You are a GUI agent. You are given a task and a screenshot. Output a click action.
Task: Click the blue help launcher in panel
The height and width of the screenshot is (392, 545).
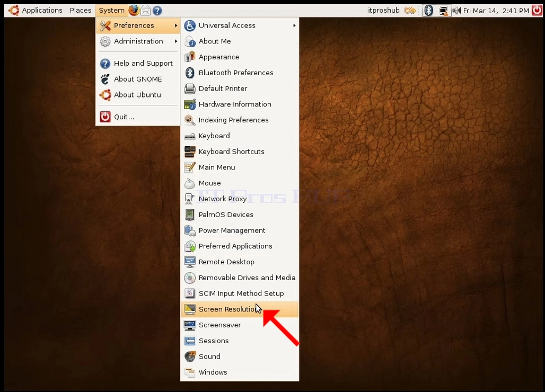[x=157, y=11]
